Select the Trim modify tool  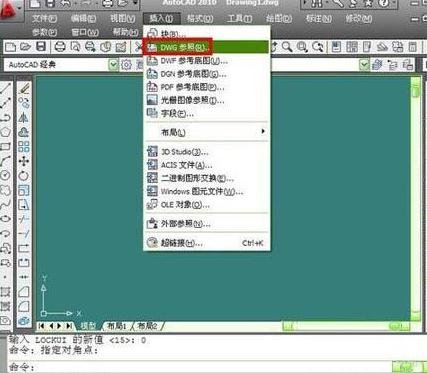click(x=24, y=219)
